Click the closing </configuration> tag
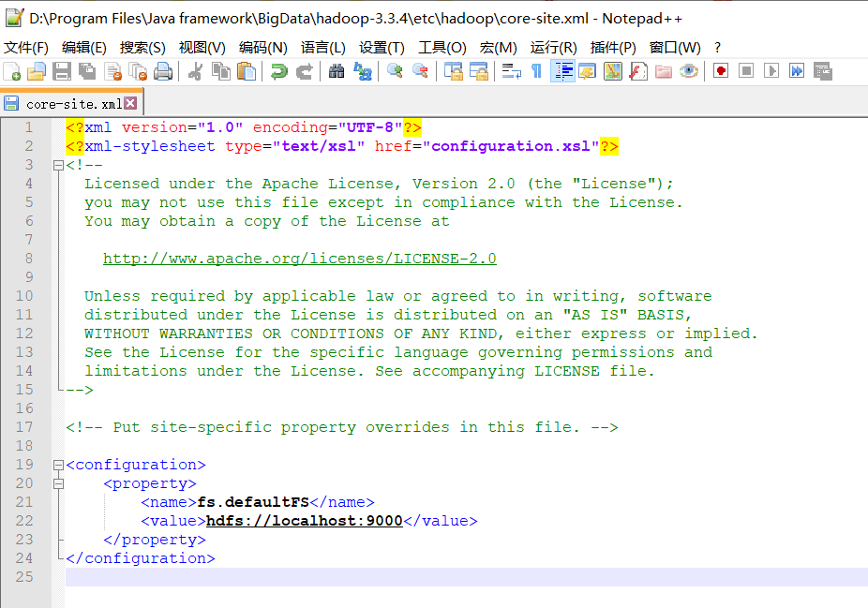868x608 pixels. [140, 558]
